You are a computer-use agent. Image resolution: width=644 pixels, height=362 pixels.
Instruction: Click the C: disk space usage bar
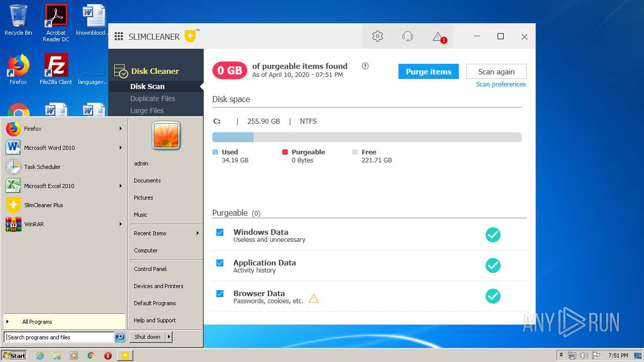click(367, 137)
